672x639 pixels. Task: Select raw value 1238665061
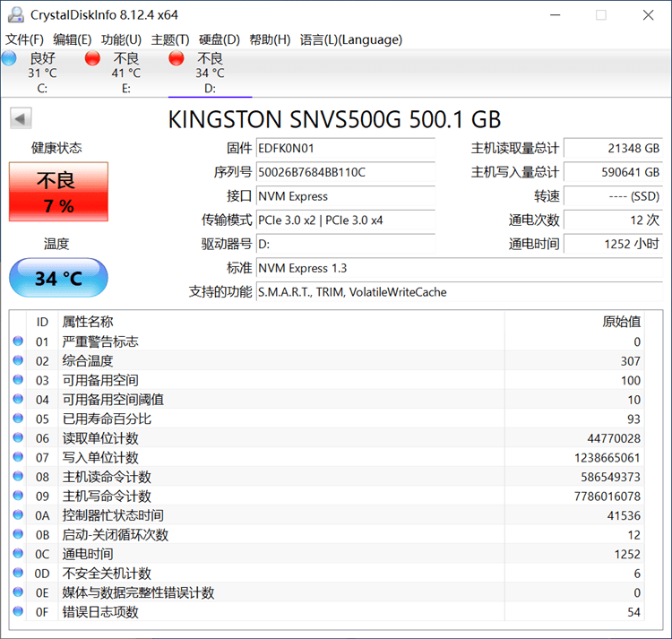pyautogui.click(x=607, y=458)
